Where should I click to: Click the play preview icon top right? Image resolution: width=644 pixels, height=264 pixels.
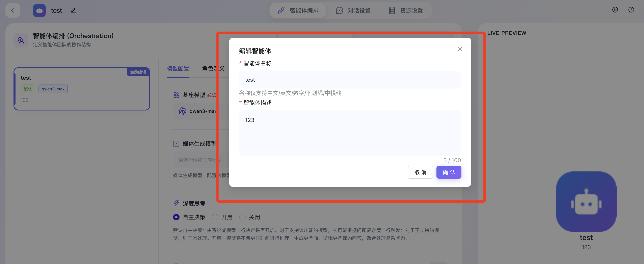point(615,10)
